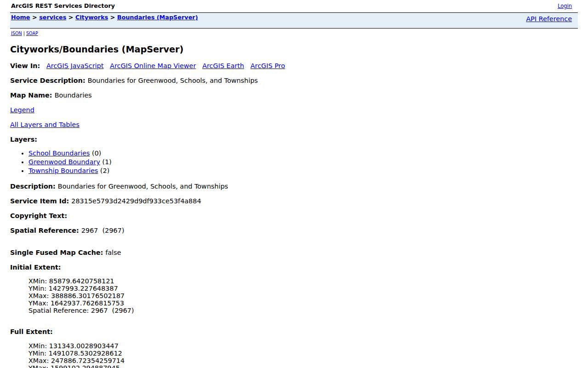This screenshot has height=368, width=588.
Task: Click the Cityworks/Boundaries (MapServer) heading
Action: pyautogui.click(x=97, y=49)
